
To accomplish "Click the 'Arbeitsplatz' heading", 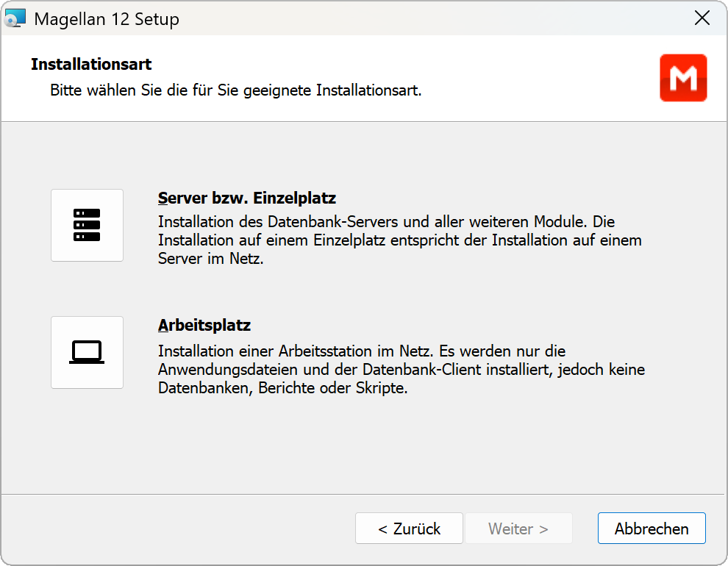I will [x=204, y=325].
